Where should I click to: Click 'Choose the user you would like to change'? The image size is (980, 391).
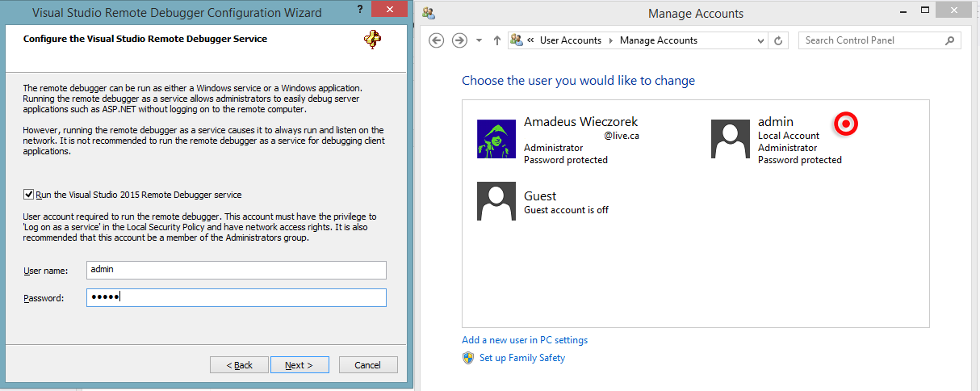tap(578, 81)
